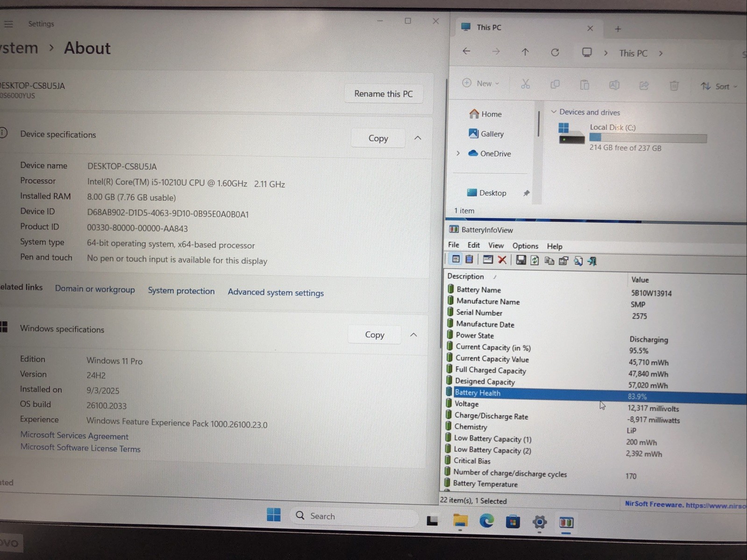Click the chevron before This PC in address bar

pos(605,53)
